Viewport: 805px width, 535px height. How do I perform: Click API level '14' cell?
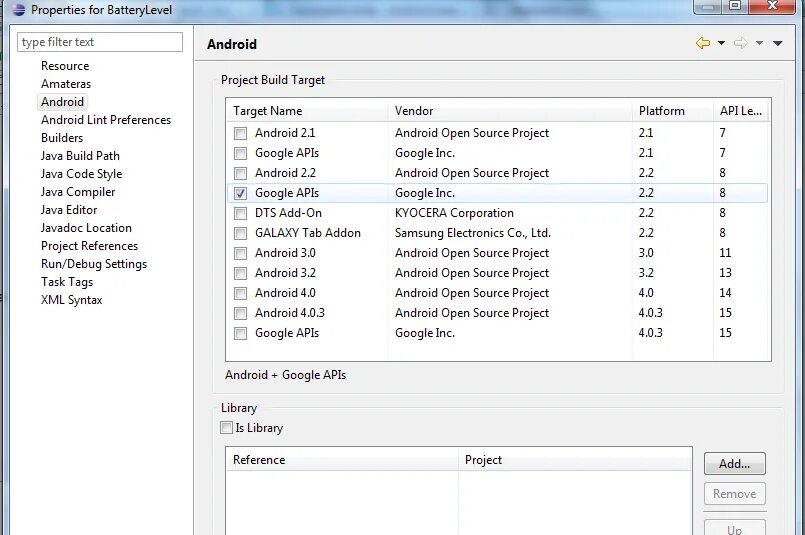tap(725, 293)
